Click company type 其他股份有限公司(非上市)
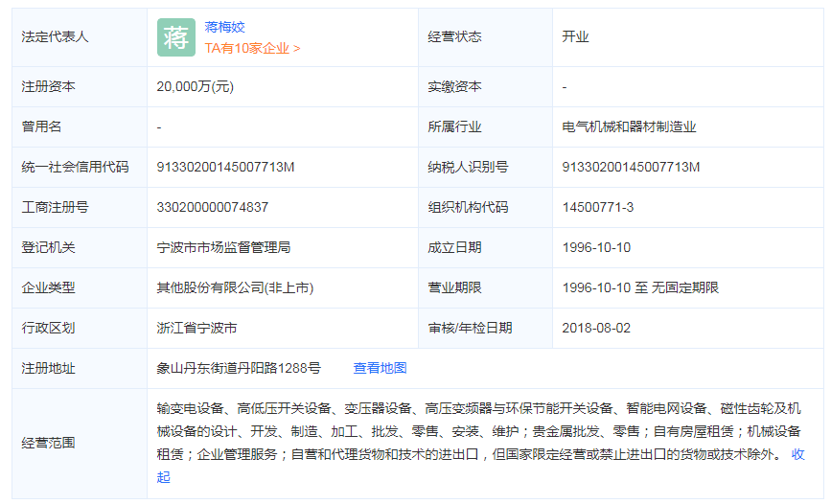This screenshot has width=831, height=504. click(235, 287)
